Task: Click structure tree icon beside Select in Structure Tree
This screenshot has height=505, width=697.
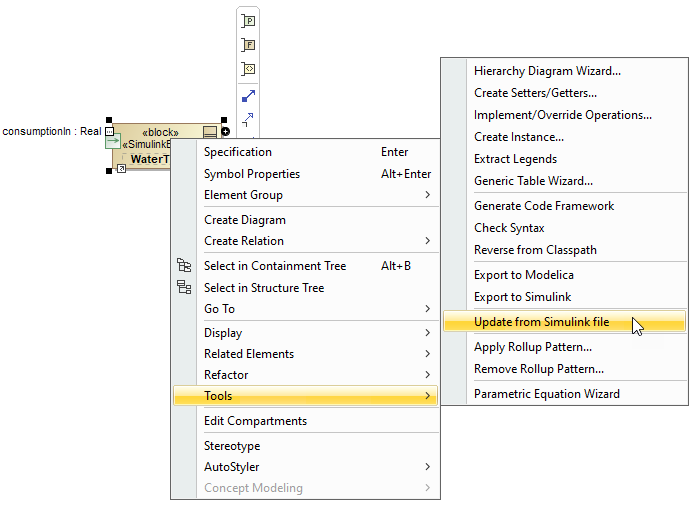Action: tap(184, 288)
